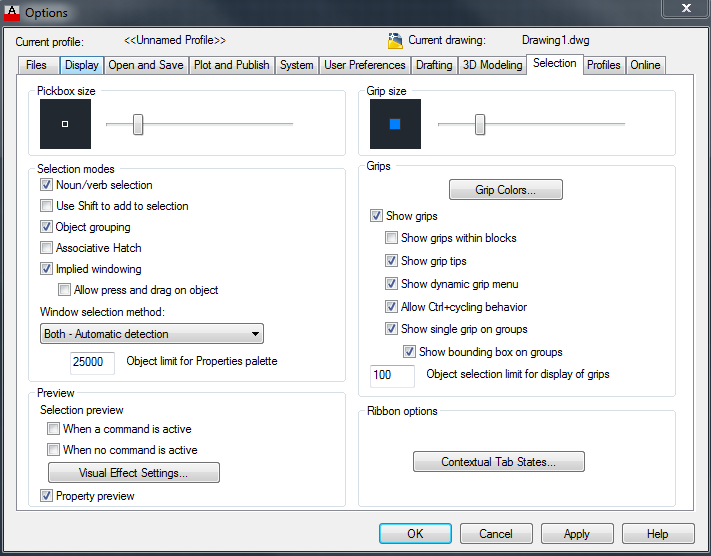Toggle Show bounding box on groups

(409, 351)
